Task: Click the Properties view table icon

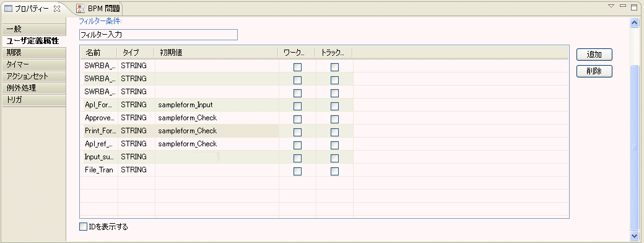Action: click(8, 8)
